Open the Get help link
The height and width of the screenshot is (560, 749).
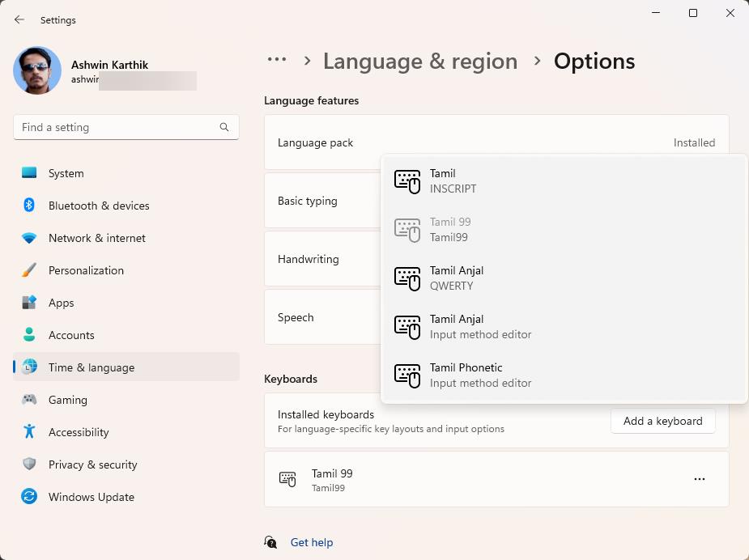(312, 542)
